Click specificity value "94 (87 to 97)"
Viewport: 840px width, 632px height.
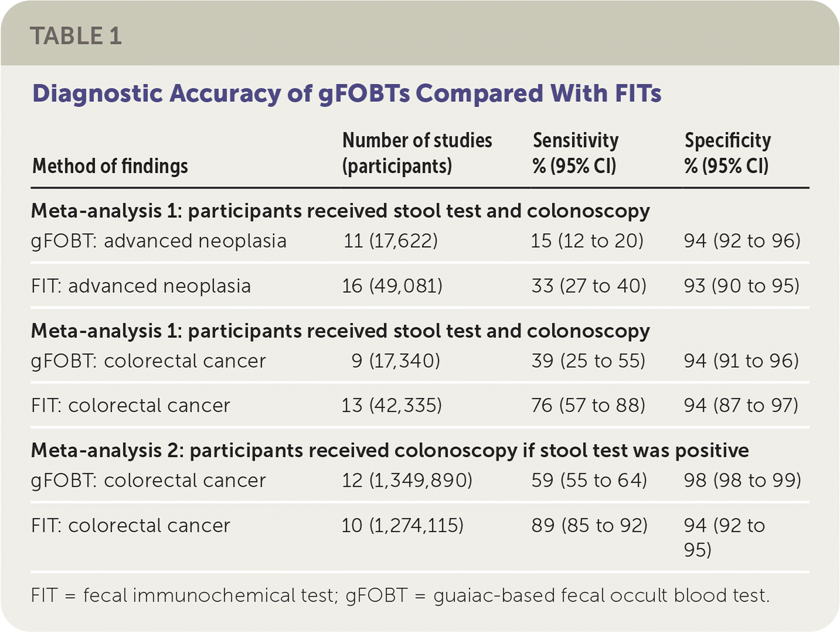coord(741,405)
